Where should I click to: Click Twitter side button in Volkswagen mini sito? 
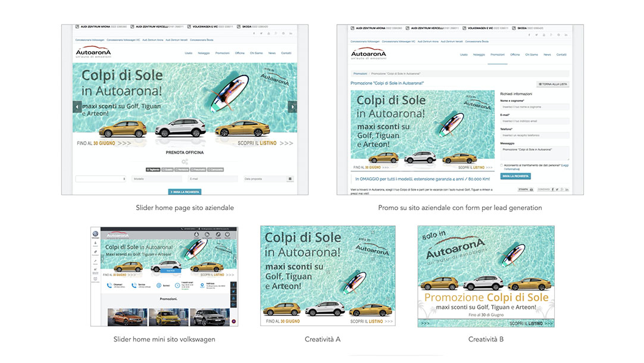point(234,291)
